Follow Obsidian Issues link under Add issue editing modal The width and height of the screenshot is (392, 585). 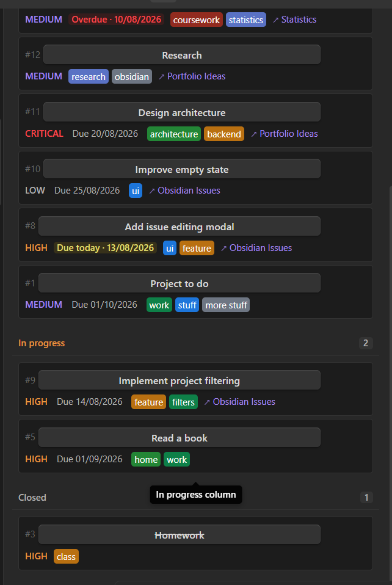(256, 248)
